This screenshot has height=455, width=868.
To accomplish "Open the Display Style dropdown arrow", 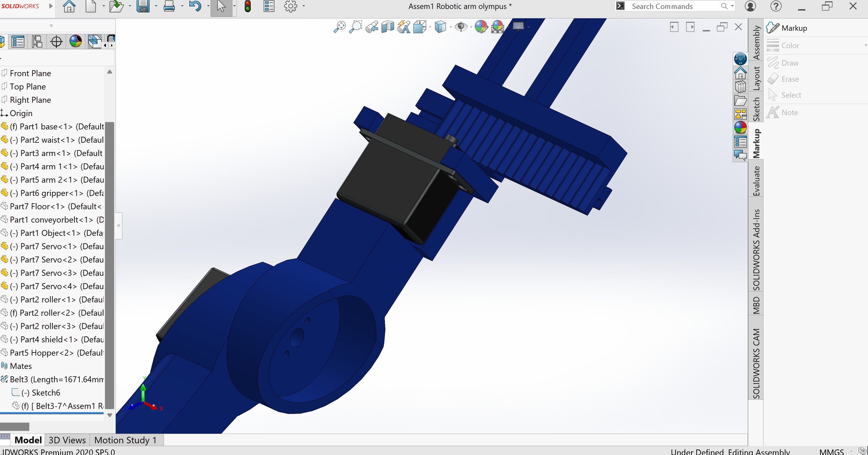I will click(x=451, y=27).
